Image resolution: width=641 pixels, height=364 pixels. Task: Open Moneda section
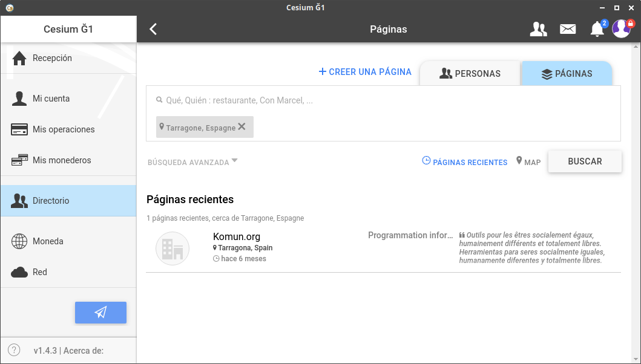point(68,241)
